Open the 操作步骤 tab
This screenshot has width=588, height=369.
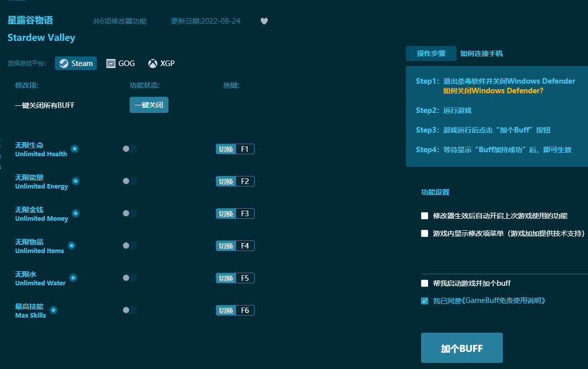(x=431, y=53)
